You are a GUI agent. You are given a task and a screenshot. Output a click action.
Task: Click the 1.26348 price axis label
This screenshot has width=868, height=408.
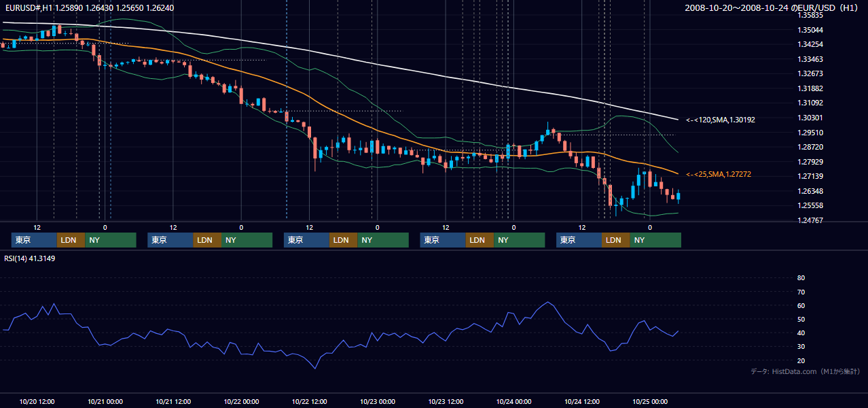810,191
